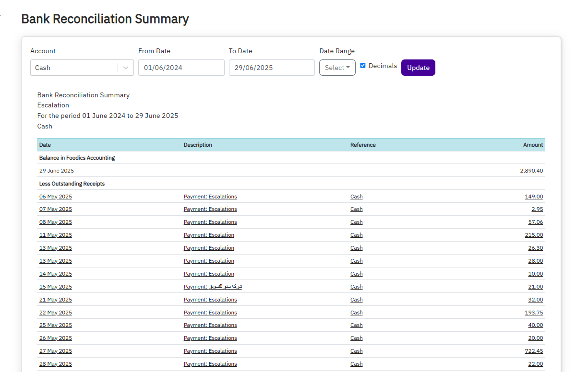Click the 28 May 2025 date link
The height and width of the screenshot is (372, 588).
55,363
